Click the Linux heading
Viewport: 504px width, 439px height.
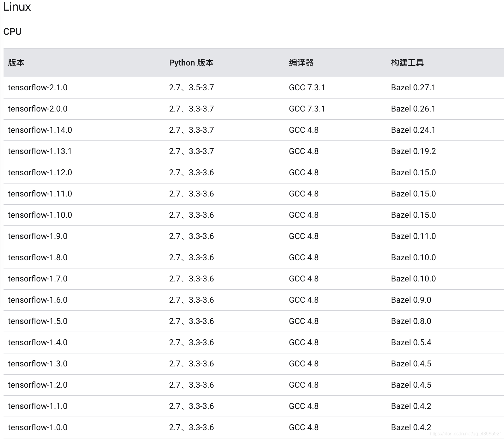17,7
